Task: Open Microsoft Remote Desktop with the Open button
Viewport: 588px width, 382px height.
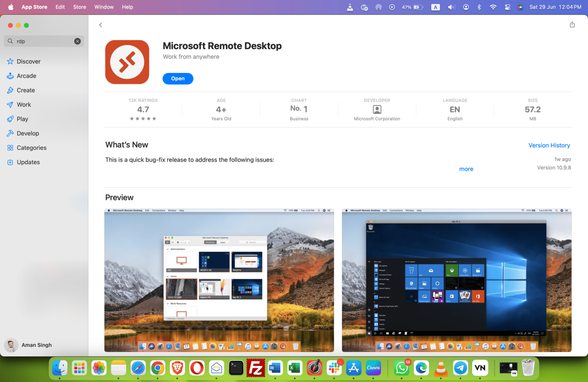Action: (x=178, y=78)
